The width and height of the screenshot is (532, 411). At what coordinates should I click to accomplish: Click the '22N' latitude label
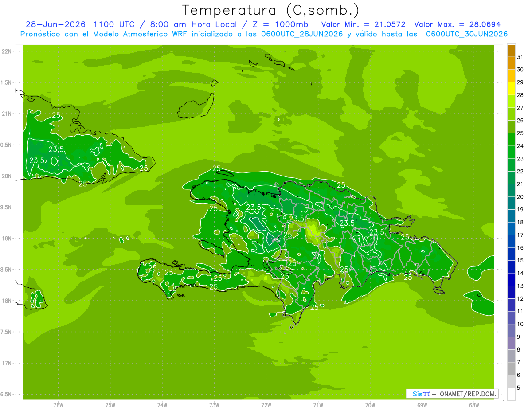8,51
